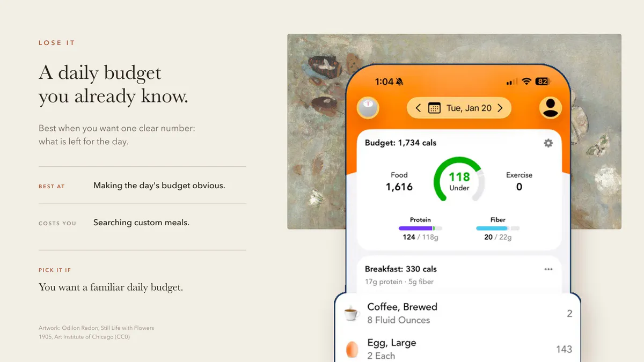Viewport: 644px width, 362px height.
Task: Click 'Best when you want one clear number' subtitle
Action: [117, 135]
